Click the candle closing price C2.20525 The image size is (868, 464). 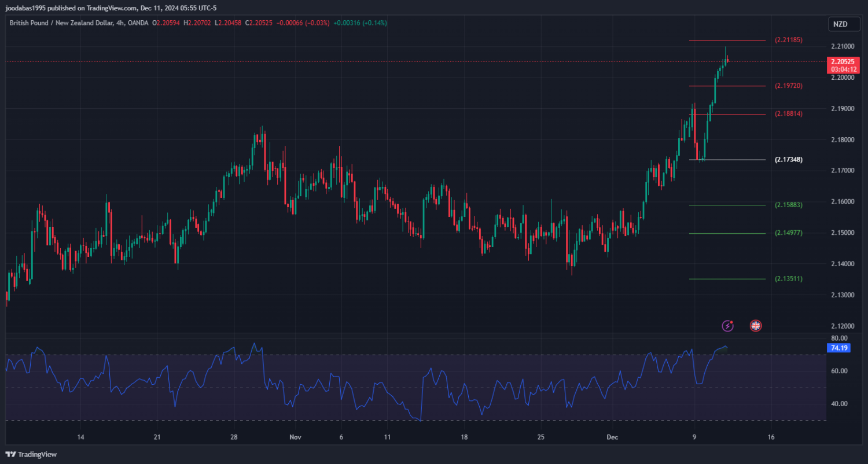[x=259, y=23]
